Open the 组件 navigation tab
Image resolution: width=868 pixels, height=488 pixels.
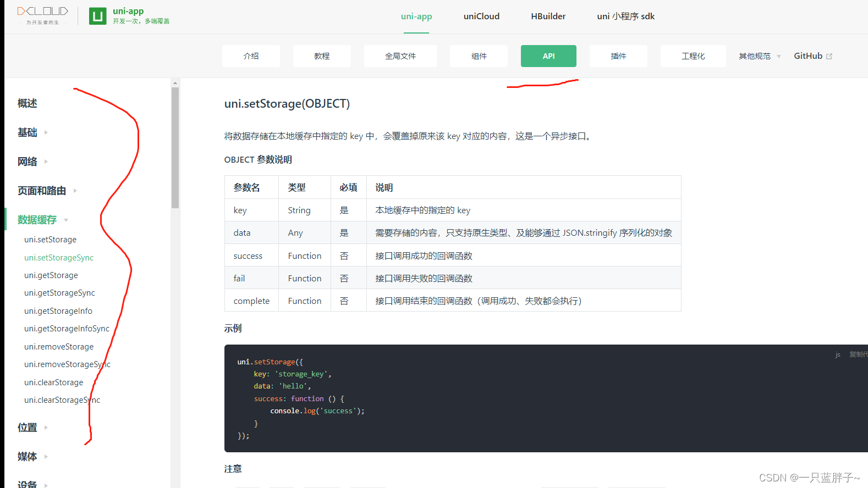pyautogui.click(x=479, y=56)
